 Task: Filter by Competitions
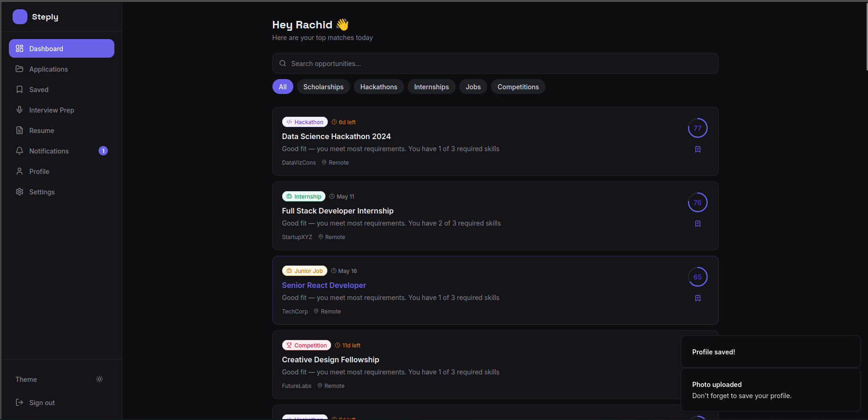tap(518, 87)
